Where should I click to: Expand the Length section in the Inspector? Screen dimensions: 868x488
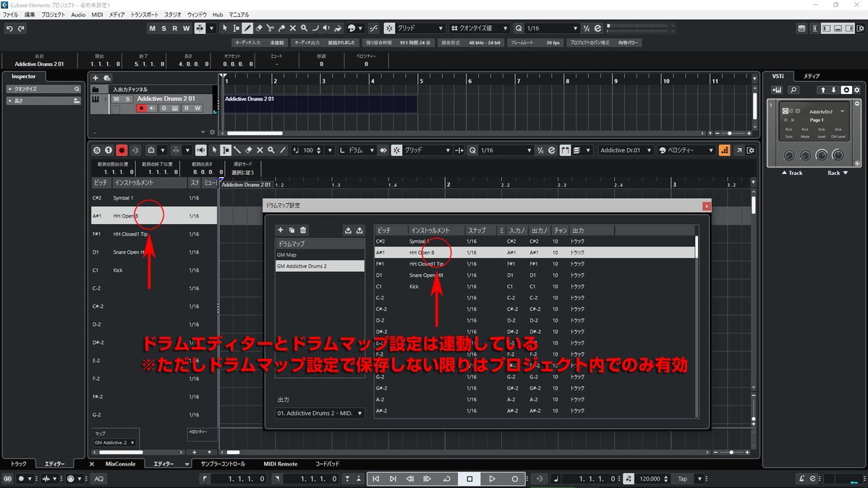(43, 100)
